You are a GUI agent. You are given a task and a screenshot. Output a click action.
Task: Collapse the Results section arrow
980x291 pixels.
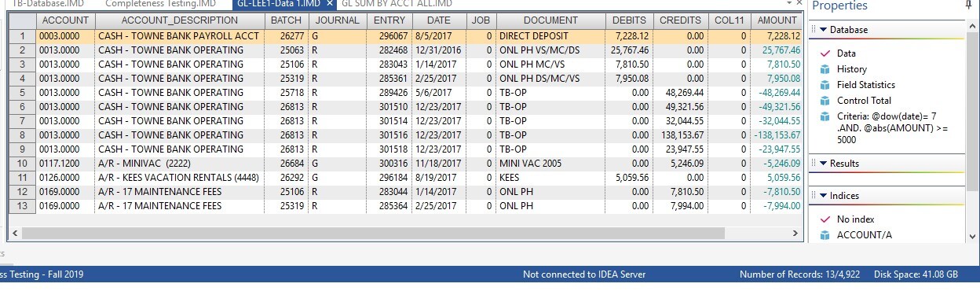[x=822, y=164]
